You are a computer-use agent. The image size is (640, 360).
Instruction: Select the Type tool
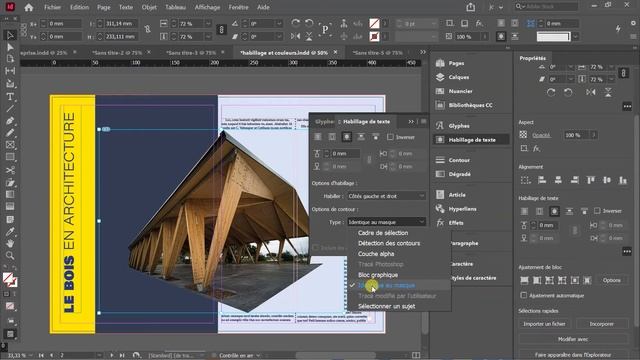click(10, 97)
